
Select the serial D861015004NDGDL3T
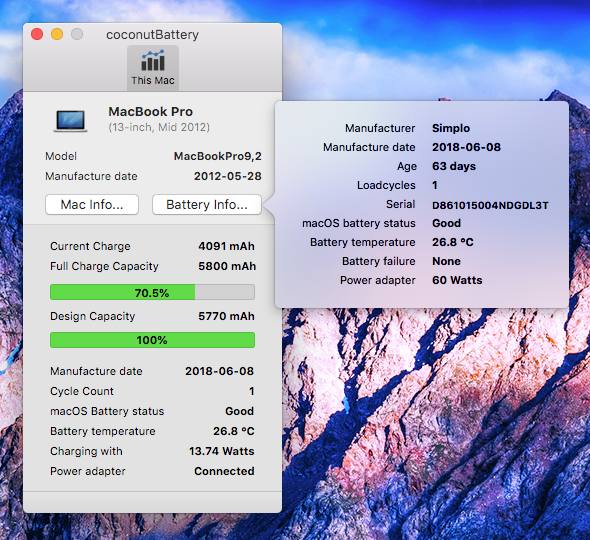tap(490, 205)
